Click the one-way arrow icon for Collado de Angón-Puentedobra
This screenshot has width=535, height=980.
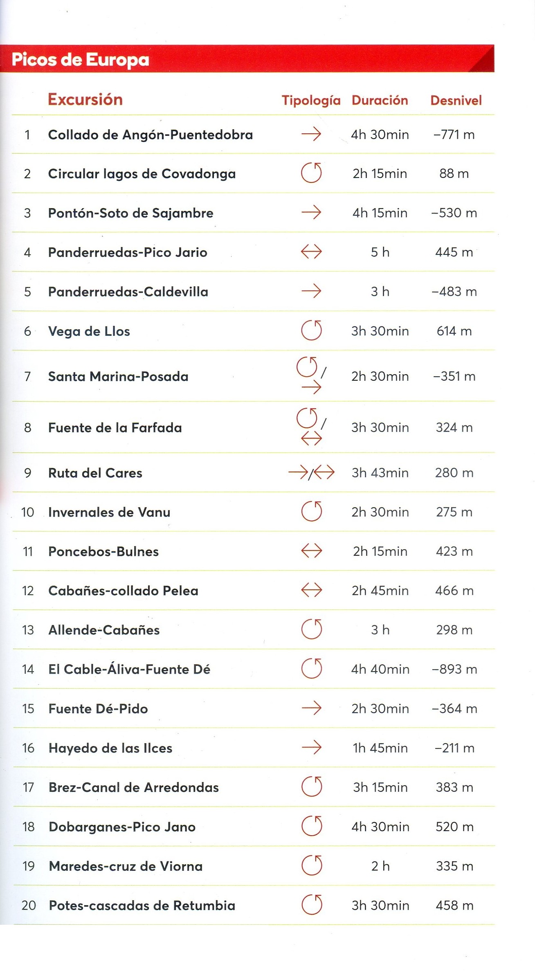311,134
